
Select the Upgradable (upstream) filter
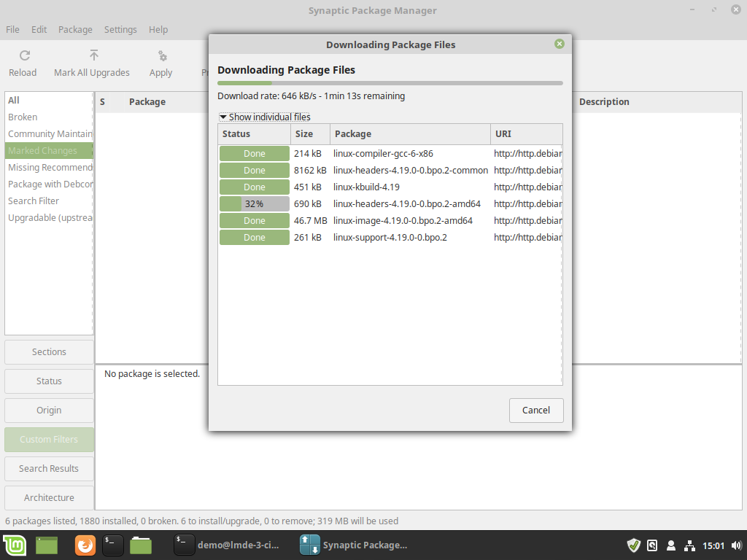pyautogui.click(x=49, y=217)
